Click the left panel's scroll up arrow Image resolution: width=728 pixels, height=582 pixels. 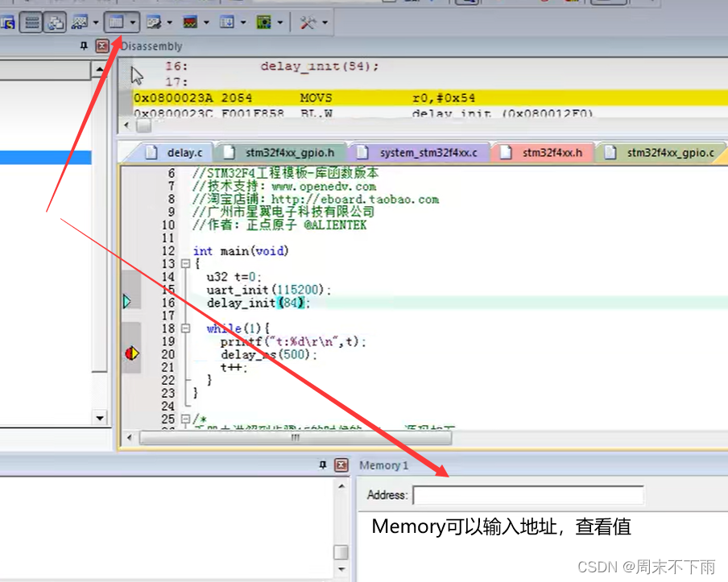(x=100, y=69)
